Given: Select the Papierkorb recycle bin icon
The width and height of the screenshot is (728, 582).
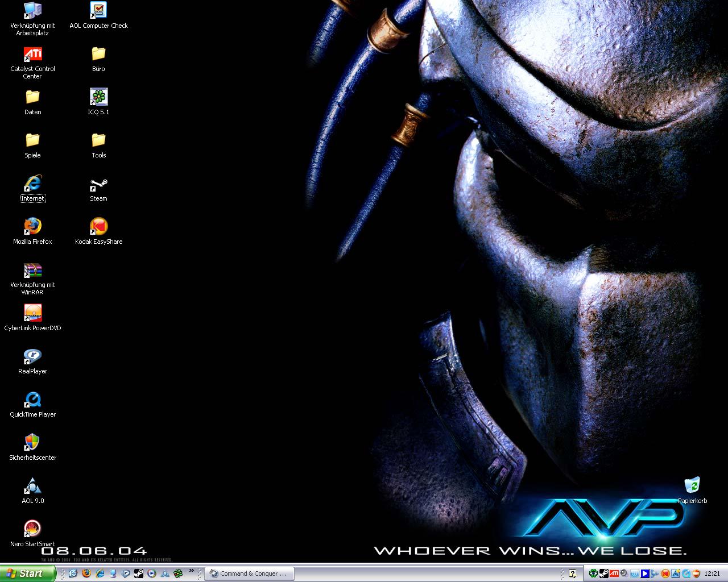Looking at the screenshot, I should [x=692, y=487].
